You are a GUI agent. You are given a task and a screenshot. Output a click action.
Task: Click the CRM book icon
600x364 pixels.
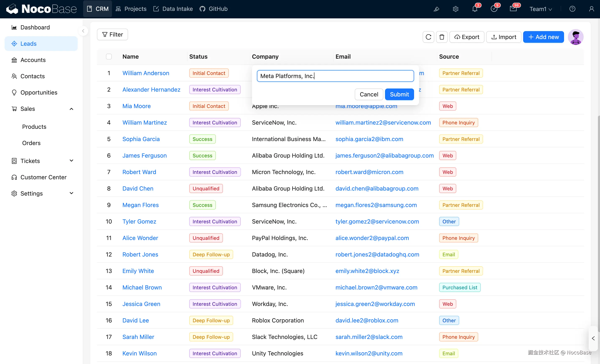(89, 9)
